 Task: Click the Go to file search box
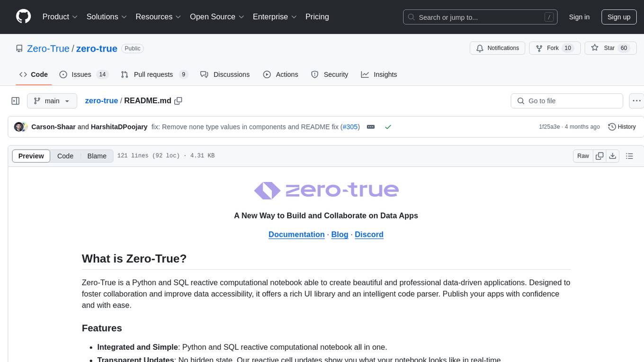click(x=567, y=101)
